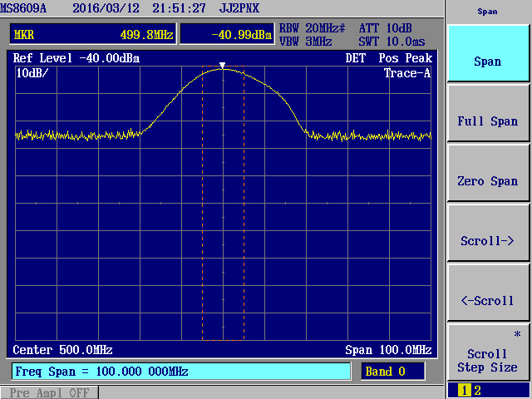
Task: Click the Span menu title at top right
Action: 488,12
